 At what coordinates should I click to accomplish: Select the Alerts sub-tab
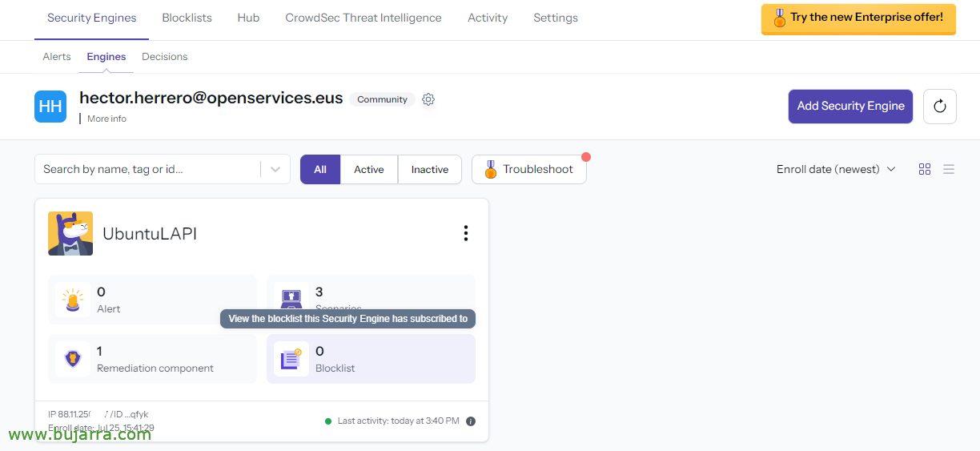(57, 57)
